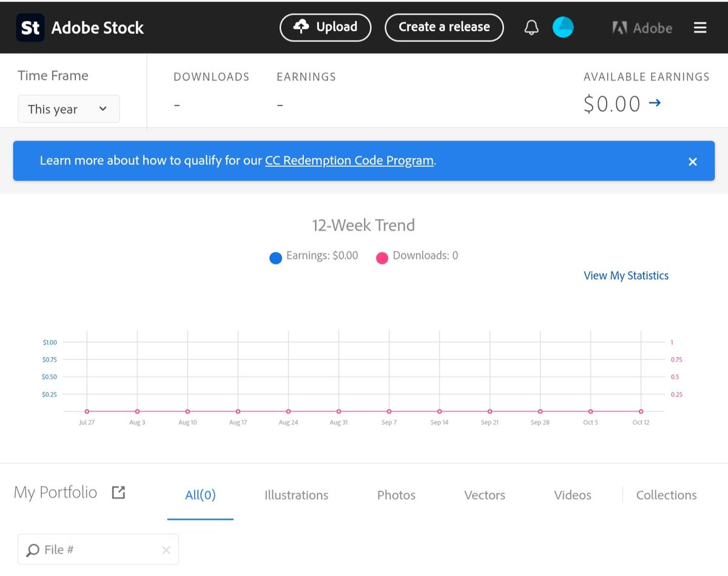Click the Sep 21 chart data point
728x576 pixels.
click(490, 412)
